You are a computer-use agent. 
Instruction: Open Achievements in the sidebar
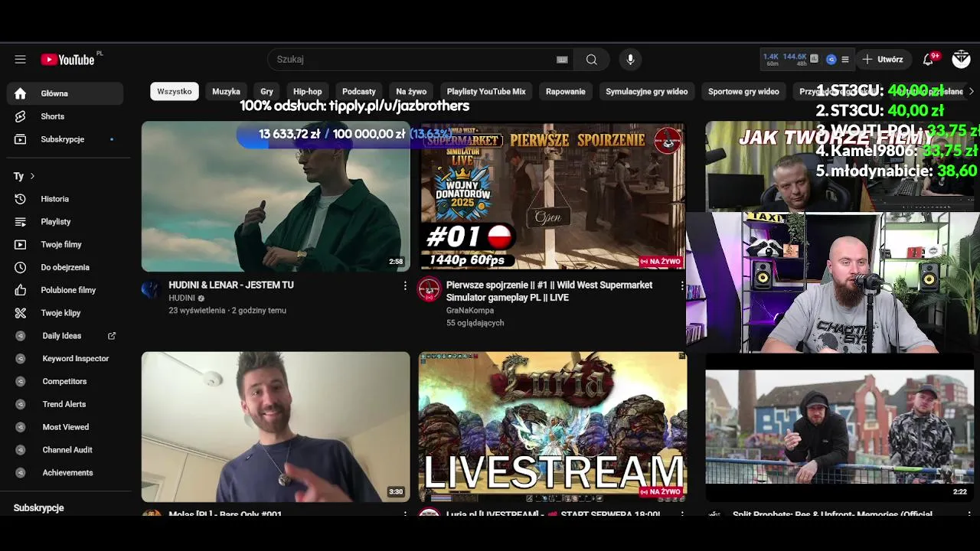(x=65, y=473)
